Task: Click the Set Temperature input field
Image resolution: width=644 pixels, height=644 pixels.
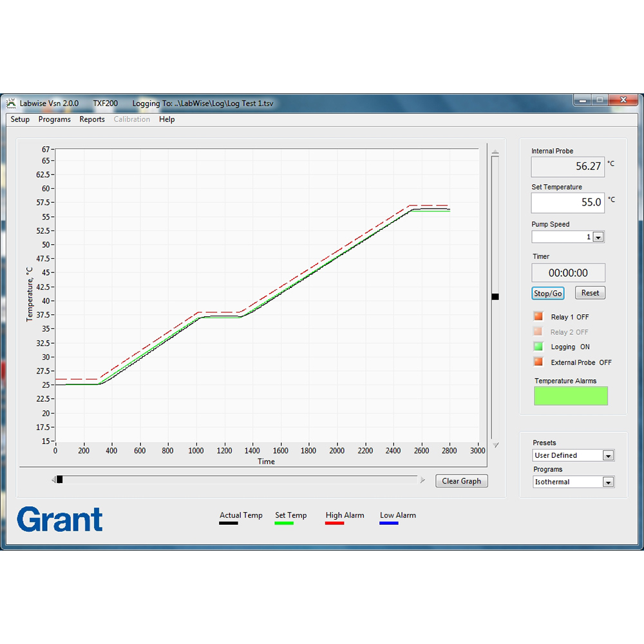Action: 567,203
